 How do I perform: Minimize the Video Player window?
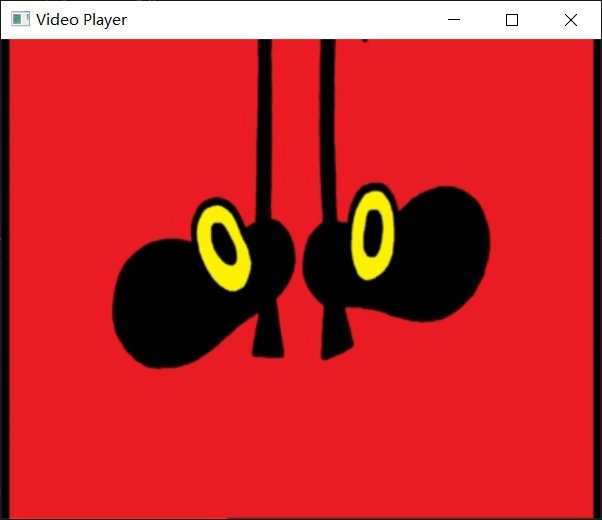tap(454, 20)
